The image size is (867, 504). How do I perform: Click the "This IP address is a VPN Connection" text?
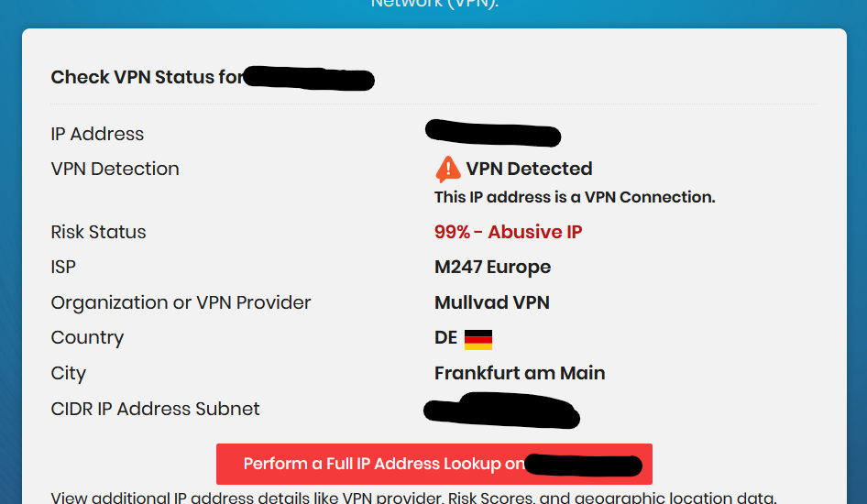[575, 197]
